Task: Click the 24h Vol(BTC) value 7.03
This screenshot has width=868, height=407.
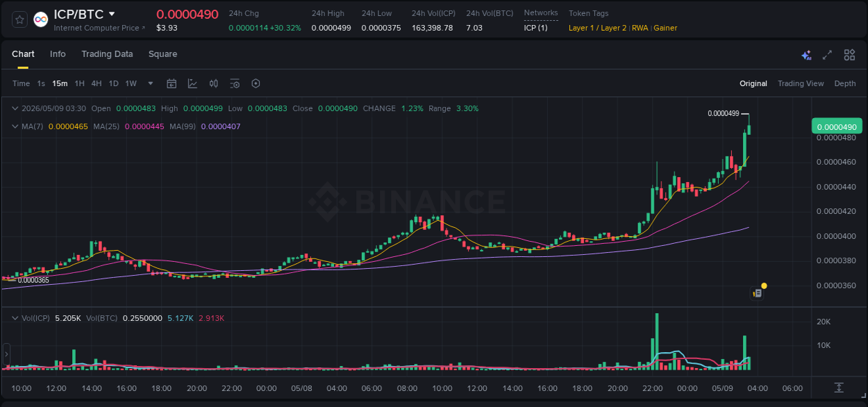Action: point(474,28)
